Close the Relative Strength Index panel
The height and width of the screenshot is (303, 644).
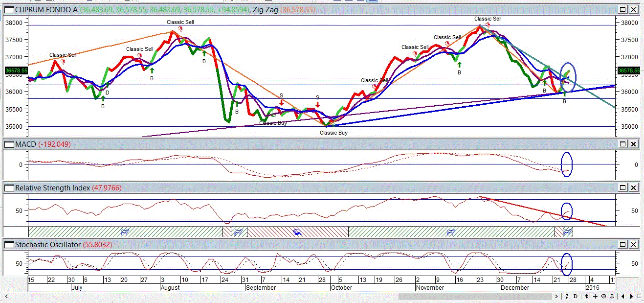[634, 187]
